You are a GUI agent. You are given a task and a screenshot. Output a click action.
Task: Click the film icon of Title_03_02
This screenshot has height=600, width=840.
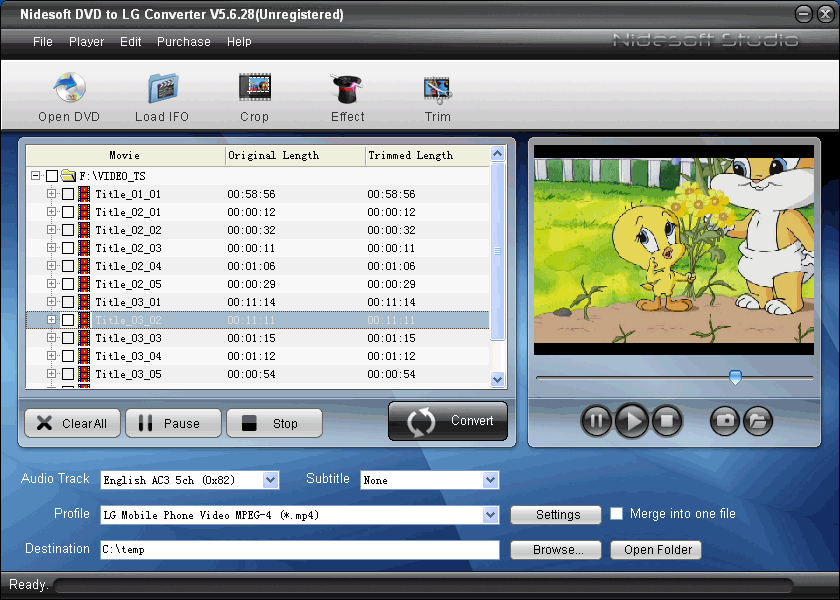click(x=84, y=320)
